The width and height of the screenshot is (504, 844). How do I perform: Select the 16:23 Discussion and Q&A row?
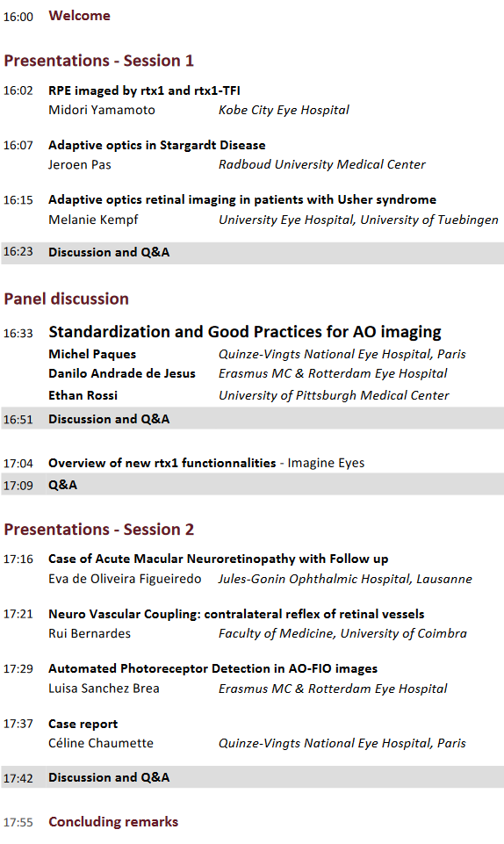tap(252, 252)
